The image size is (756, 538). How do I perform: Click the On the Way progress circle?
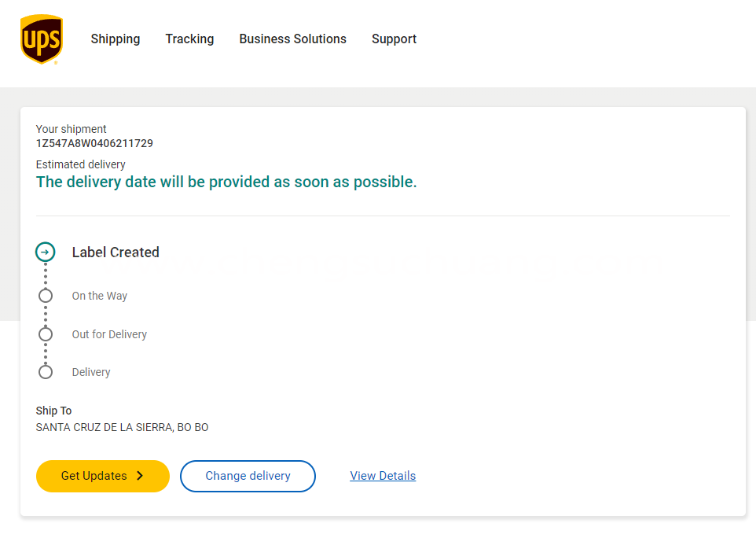46,295
